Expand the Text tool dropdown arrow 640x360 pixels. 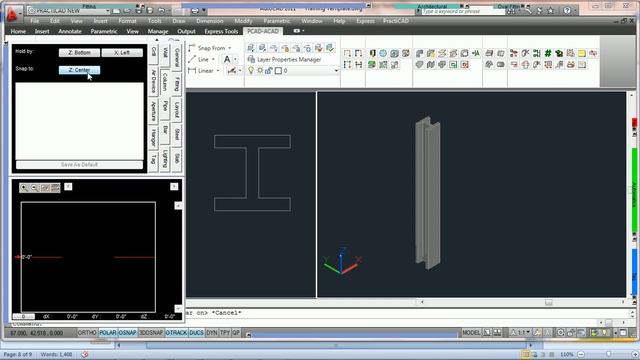click(x=235, y=60)
